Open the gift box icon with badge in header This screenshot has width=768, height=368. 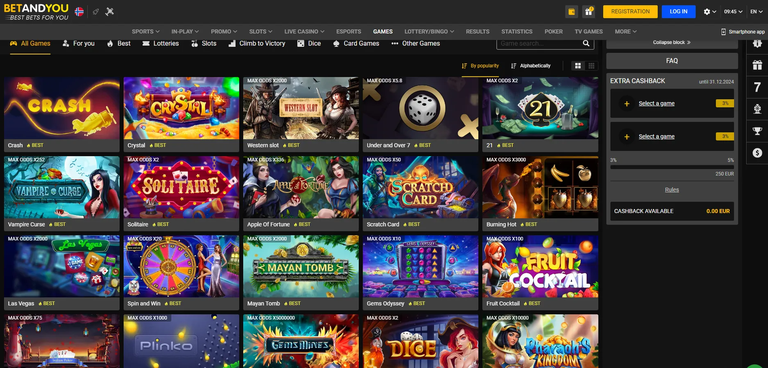pyautogui.click(x=588, y=12)
